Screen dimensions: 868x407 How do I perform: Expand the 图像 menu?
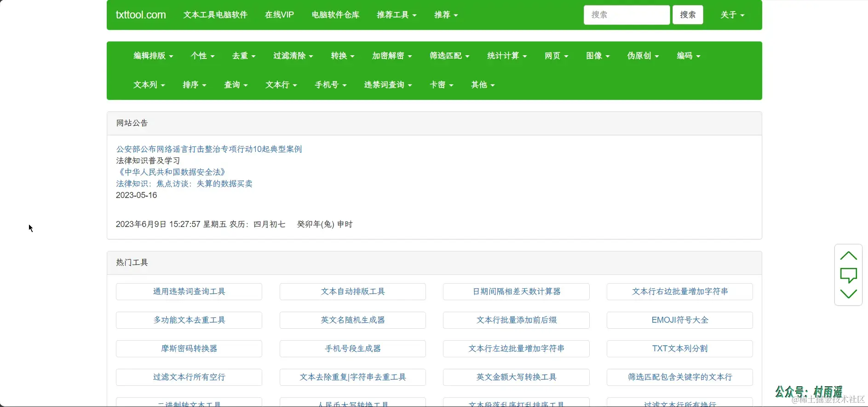click(x=598, y=56)
